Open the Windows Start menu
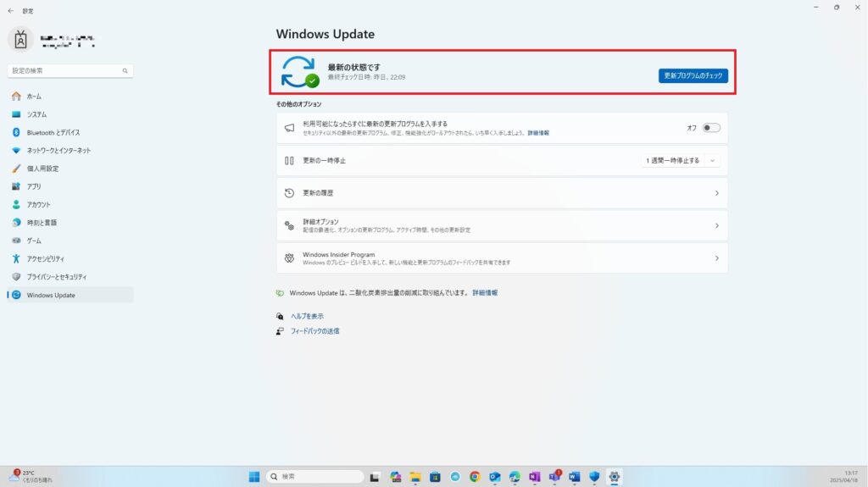The width and height of the screenshot is (868, 487). (x=254, y=477)
